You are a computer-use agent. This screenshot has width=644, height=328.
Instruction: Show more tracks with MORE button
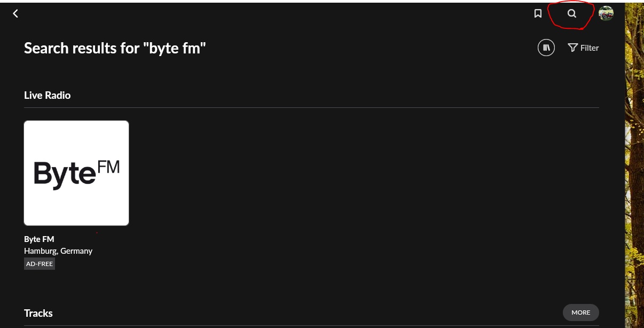[x=580, y=313]
